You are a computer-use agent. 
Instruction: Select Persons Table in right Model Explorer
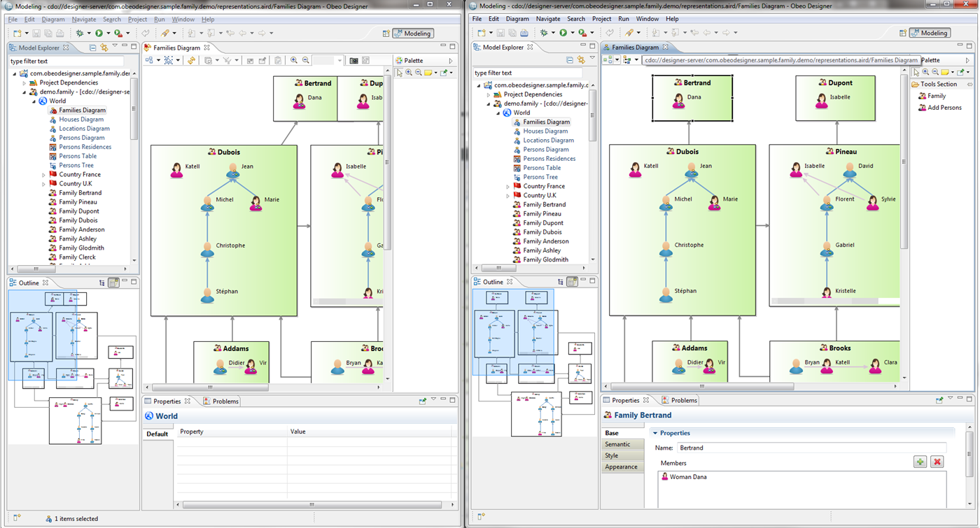pyautogui.click(x=541, y=168)
